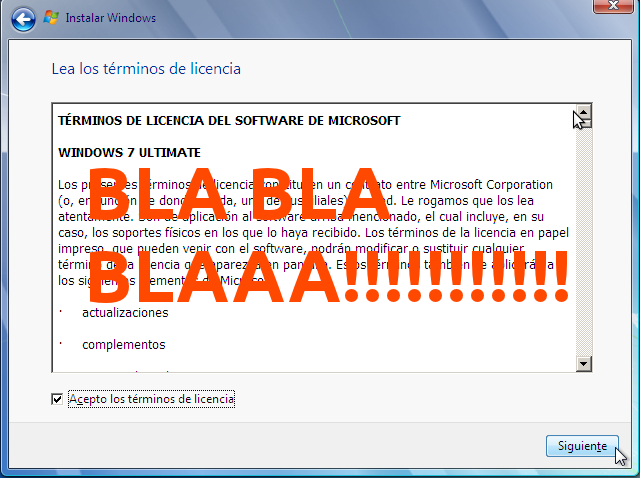Click the Windows flag logo icon
The height and width of the screenshot is (478, 640).
click(51, 18)
